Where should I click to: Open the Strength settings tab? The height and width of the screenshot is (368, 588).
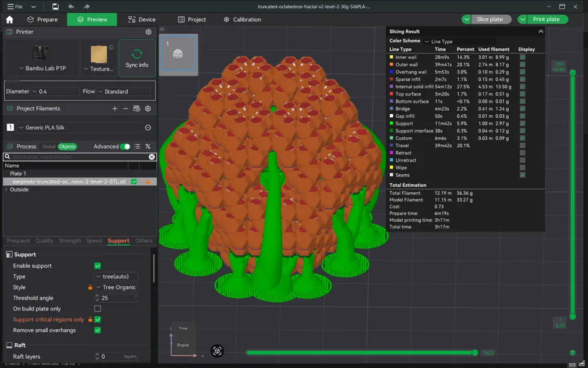click(x=69, y=241)
